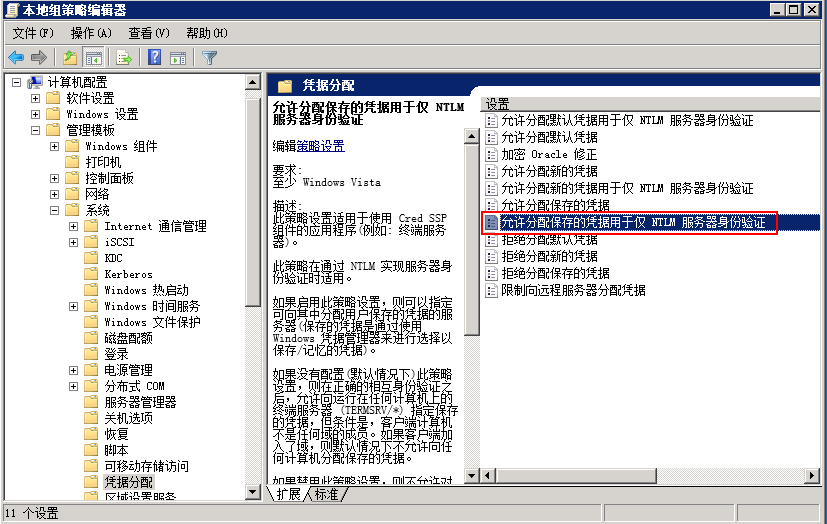Open the Help question mark toolbar icon
Screen dimensions: 827x524
click(x=155, y=57)
